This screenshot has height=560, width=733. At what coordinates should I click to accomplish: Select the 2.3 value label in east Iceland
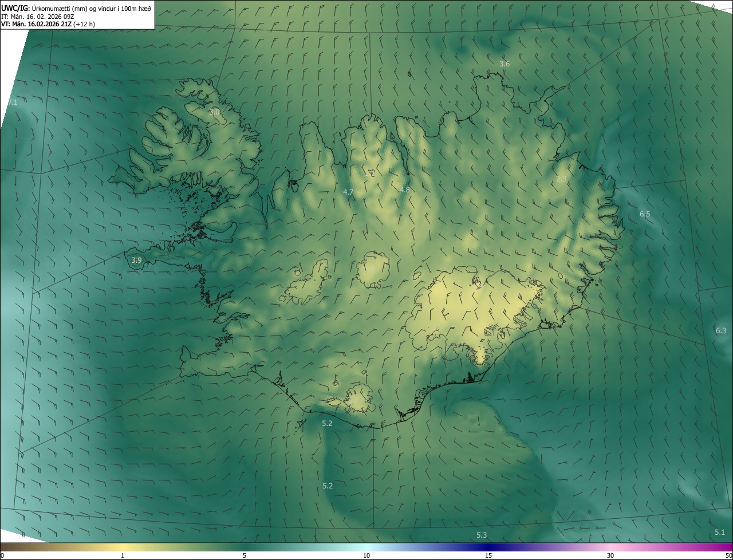pos(561,179)
